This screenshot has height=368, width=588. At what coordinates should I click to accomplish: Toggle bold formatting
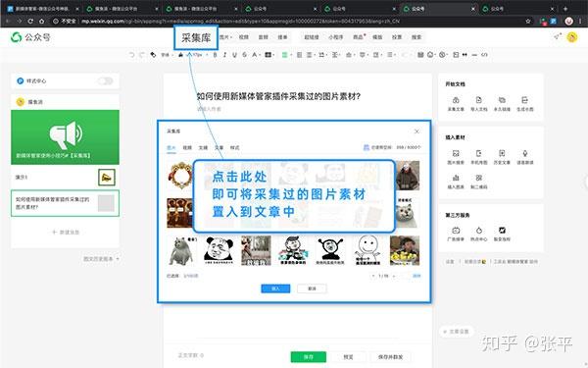coord(215,55)
